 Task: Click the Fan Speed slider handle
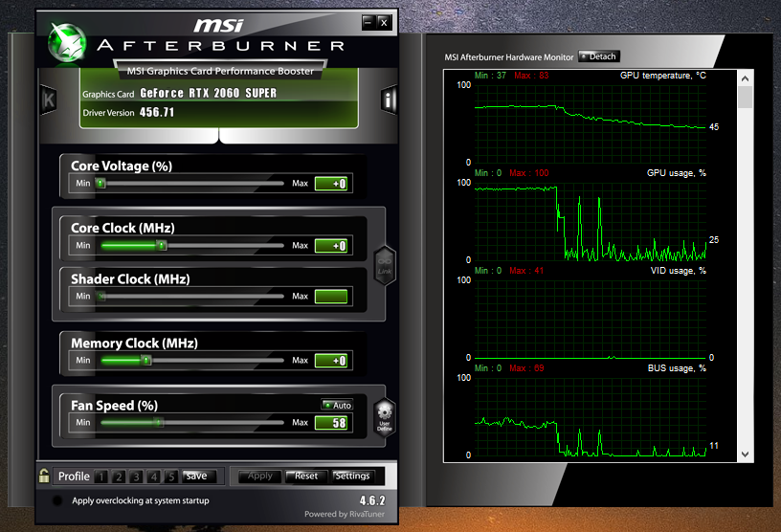pos(158,422)
